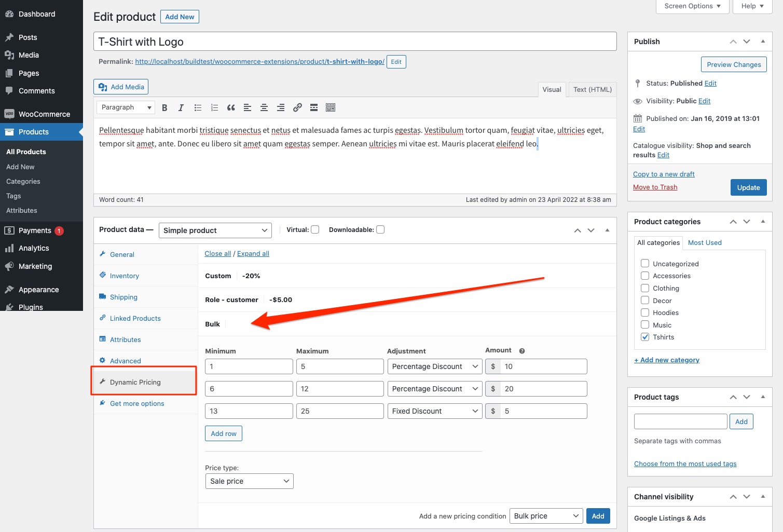Open the Help dropdown tab
This screenshot has width=783, height=532.
point(752,6)
